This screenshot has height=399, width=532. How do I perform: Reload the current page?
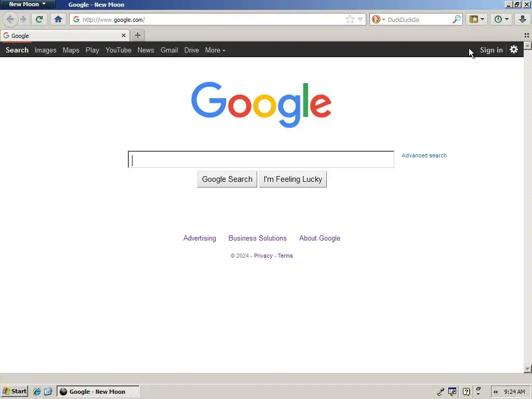point(39,19)
